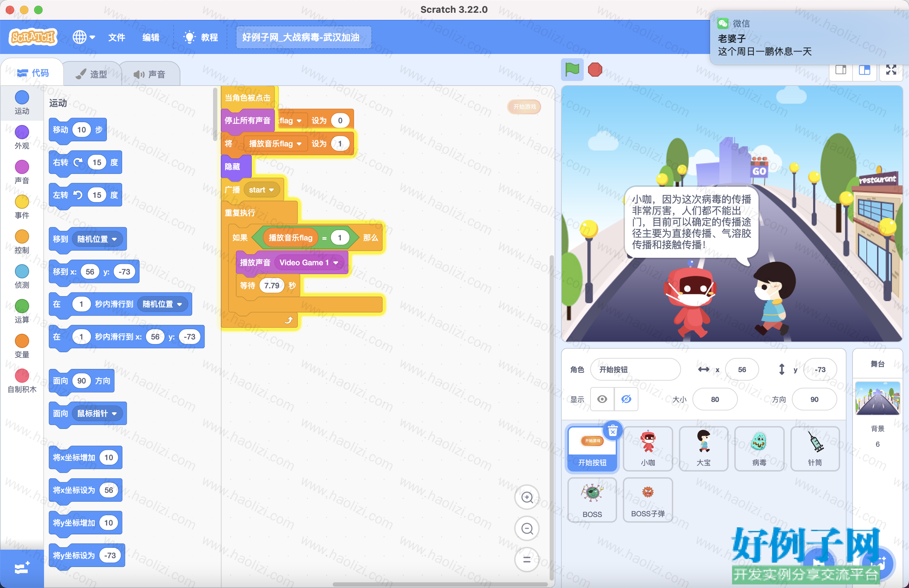Image resolution: width=909 pixels, height=588 pixels.
Task: Switch to large stage layout
Action: pyautogui.click(x=864, y=70)
